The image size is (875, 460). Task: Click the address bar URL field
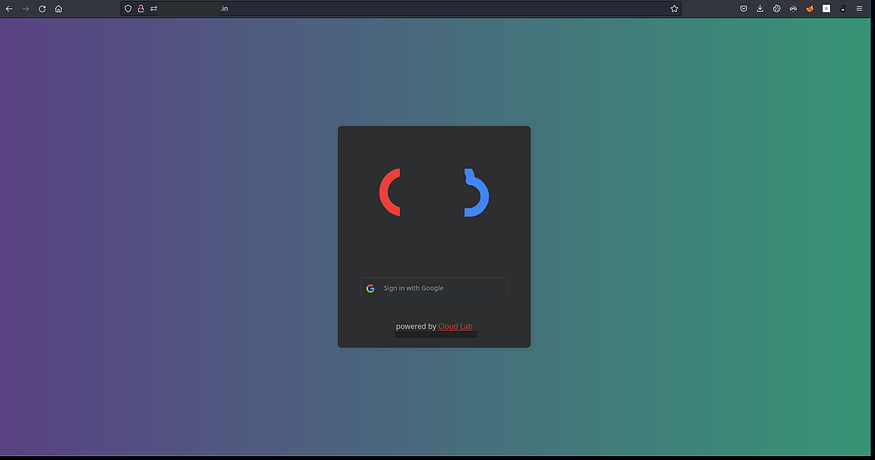pos(400,8)
